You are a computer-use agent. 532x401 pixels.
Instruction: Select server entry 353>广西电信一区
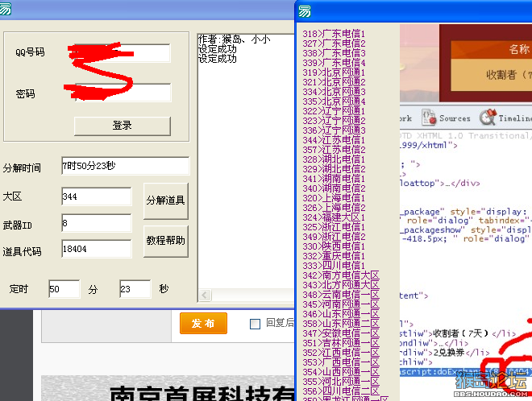click(x=341, y=362)
